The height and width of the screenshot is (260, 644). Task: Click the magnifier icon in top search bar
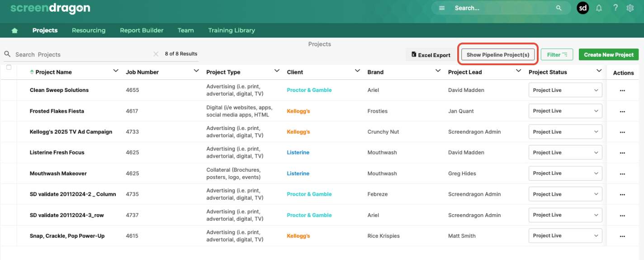pyautogui.click(x=559, y=8)
